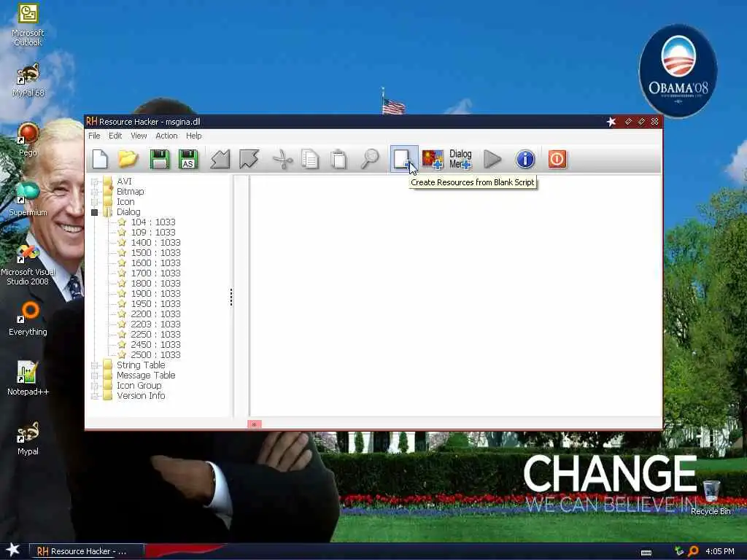This screenshot has height=560, width=747.
Task: Click the right-pointing arrow toolbar icon
Action: click(249, 159)
